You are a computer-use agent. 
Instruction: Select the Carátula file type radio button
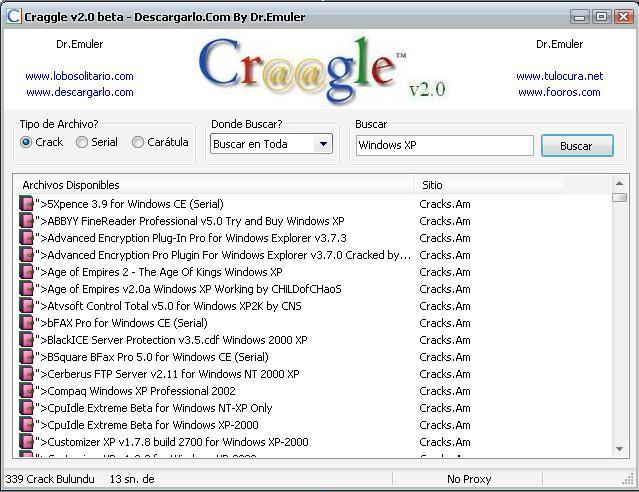138,142
